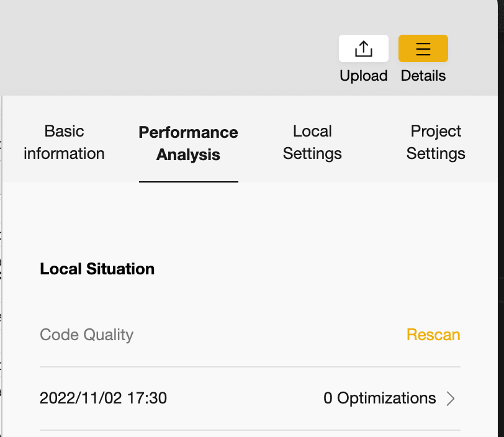Click the left panel divider edge
This screenshot has height=437, width=504.
coord(2,266)
